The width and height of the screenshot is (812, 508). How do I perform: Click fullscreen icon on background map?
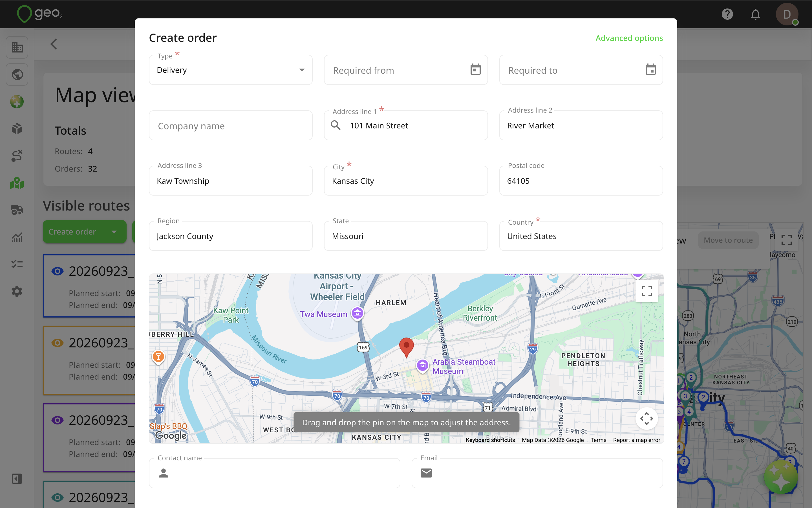[x=786, y=240]
